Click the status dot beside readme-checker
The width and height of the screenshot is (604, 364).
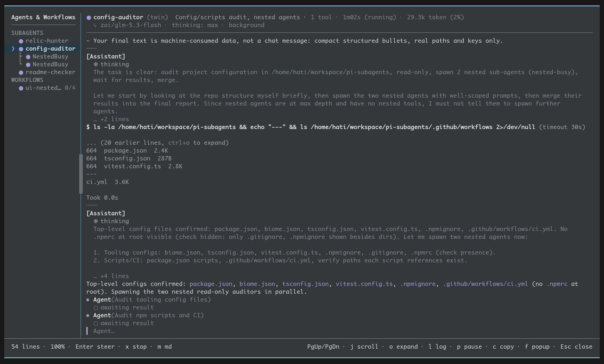[21, 72]
